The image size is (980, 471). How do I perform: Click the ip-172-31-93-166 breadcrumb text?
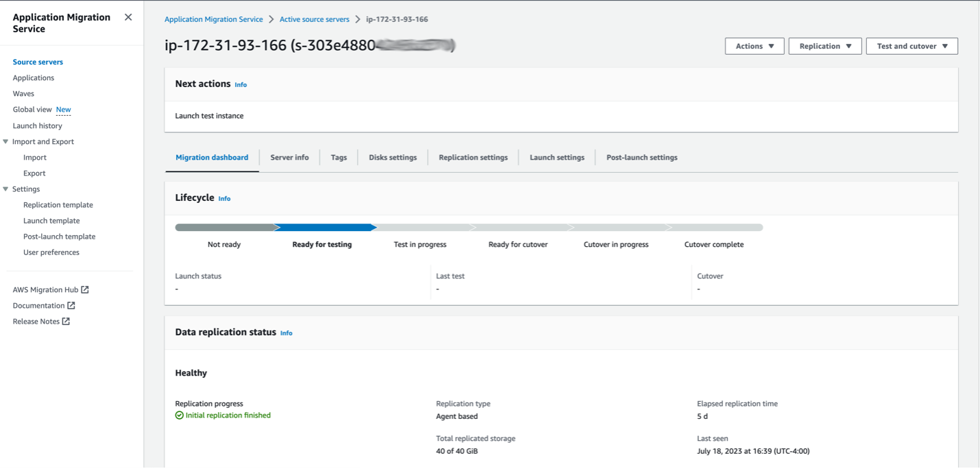click(x=397, y=19)
